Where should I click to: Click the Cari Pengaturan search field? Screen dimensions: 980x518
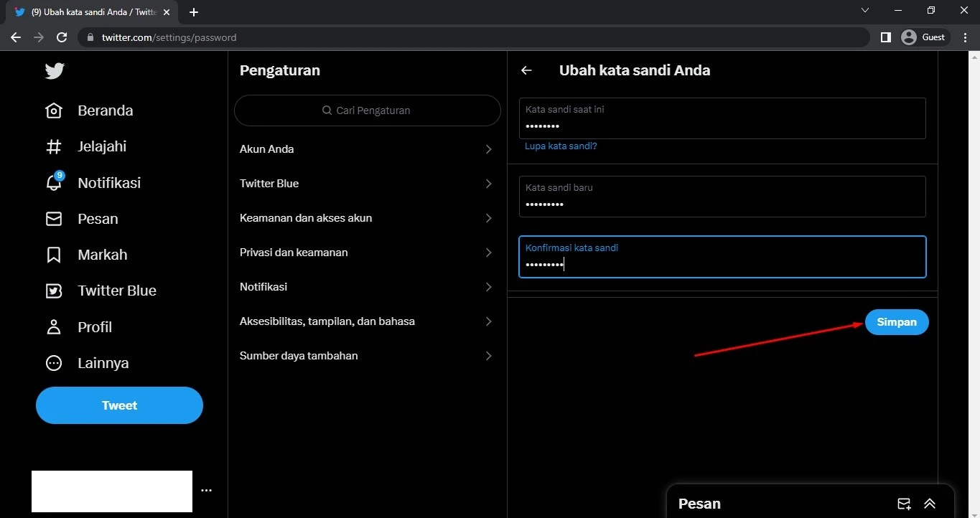[x=367, y=110]
